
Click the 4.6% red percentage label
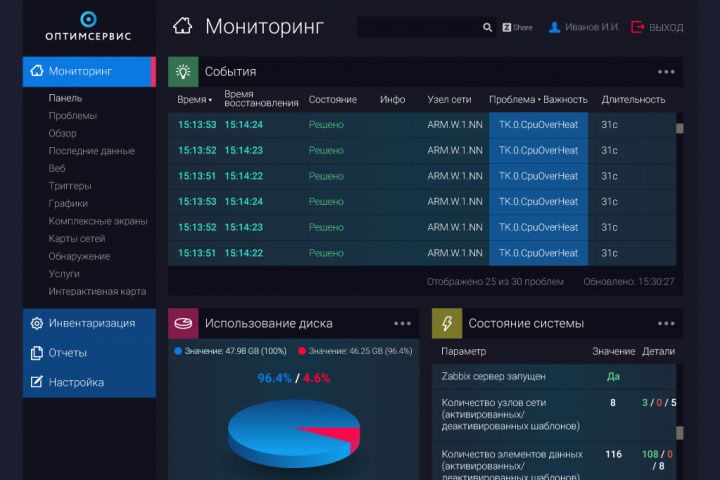pyautogui.click(x=316, y=378)
